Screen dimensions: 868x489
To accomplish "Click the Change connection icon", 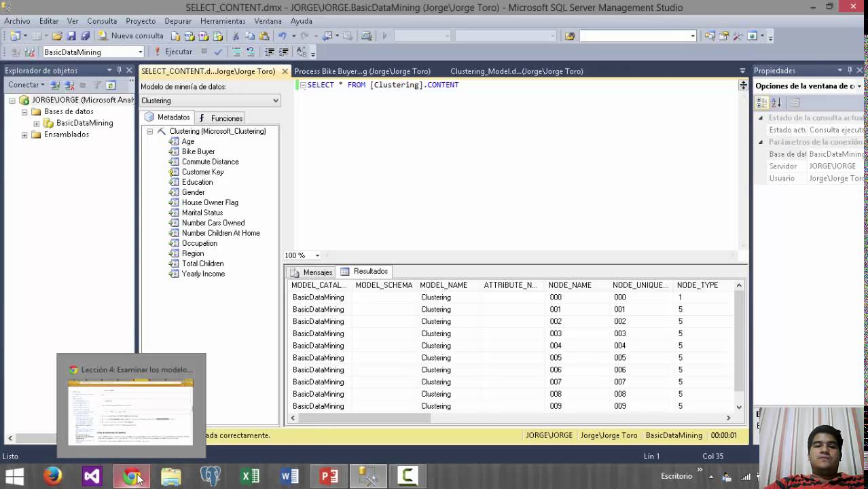I will pos(30,52).
